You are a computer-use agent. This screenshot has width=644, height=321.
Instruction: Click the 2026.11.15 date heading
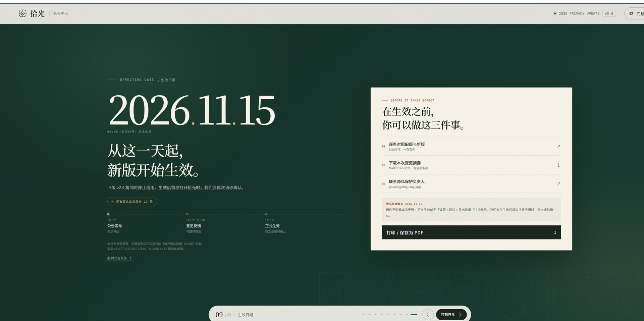coord(192,110)
